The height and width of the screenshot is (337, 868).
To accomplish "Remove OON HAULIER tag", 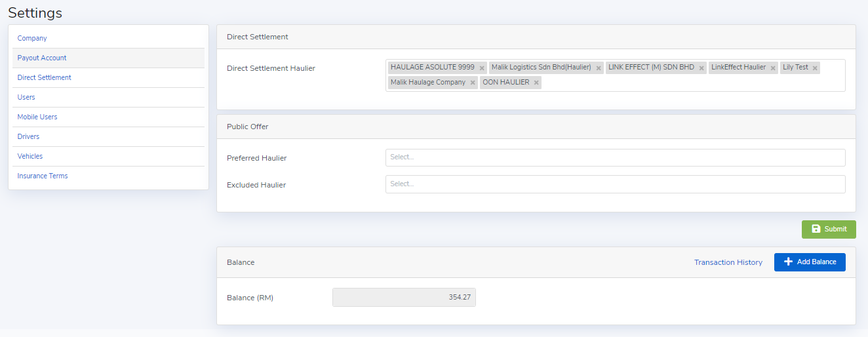I will 536,83.
